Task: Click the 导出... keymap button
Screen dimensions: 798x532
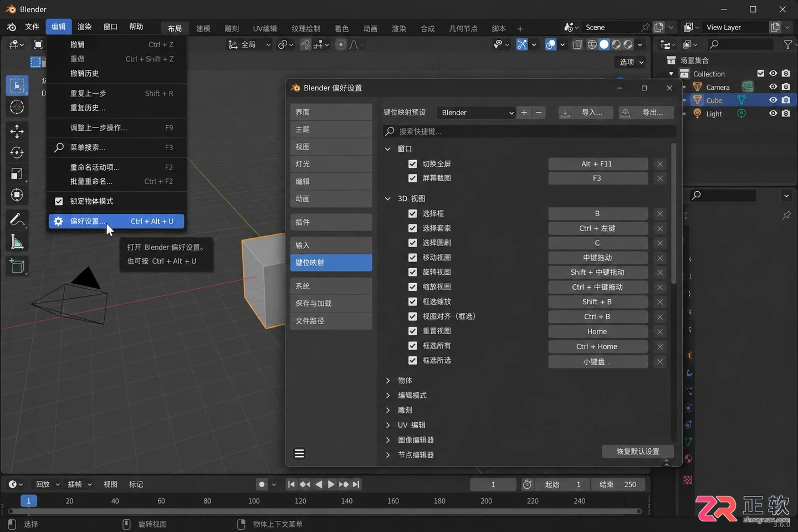Action: [x=646, y=112]
